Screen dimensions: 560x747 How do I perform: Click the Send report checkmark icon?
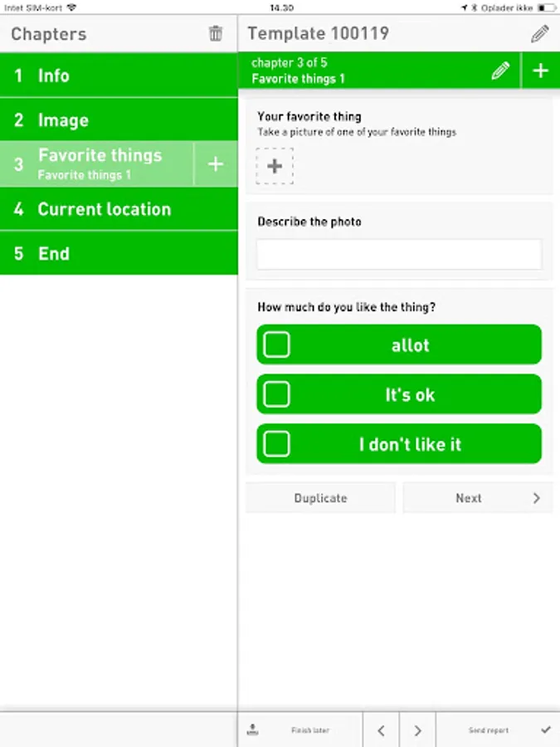click(546, 730)
